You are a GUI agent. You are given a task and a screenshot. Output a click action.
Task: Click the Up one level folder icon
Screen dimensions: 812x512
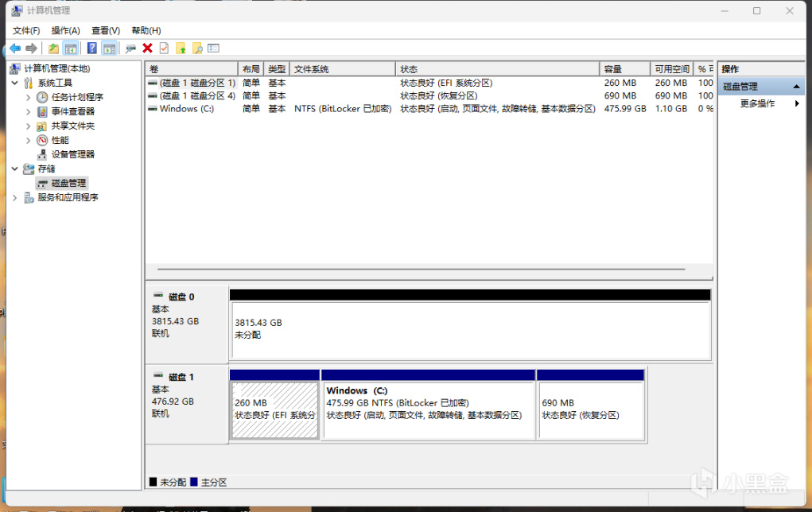(x=53, y=48)
